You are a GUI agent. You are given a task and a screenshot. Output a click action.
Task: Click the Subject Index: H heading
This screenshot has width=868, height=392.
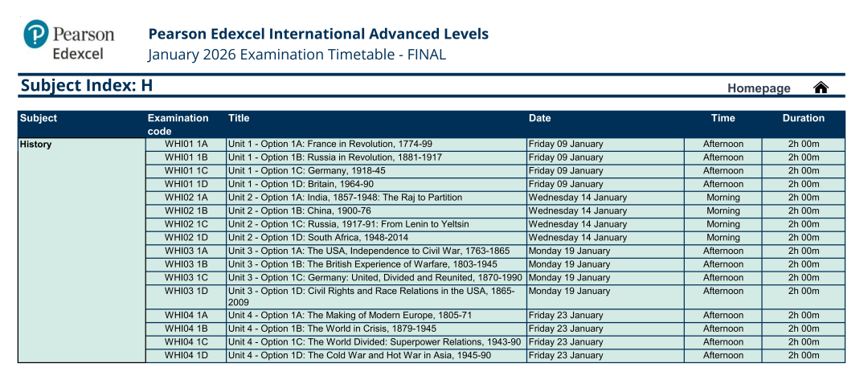pyautogui.click(x=87, y=86)
